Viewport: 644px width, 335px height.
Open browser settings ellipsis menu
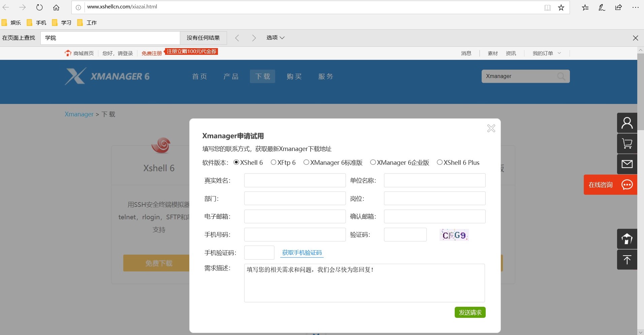(636, 7)
